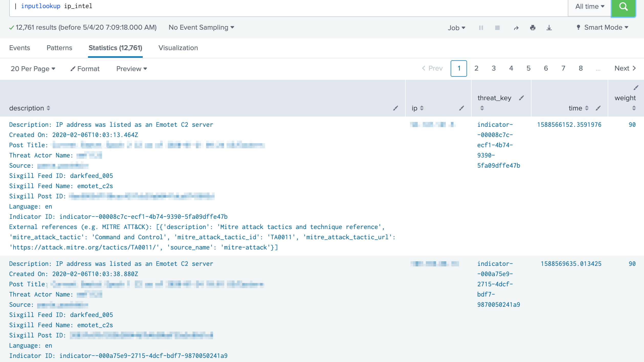Click the second row weight value 90
Image resolution: width=644 pixels, height=362 pixels.
point(632,264)
